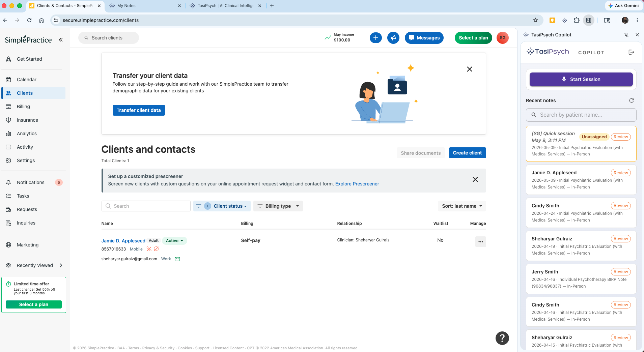This screenshot has width=644, height=352.
Task: Go to the browser home page
Action: click(41, 20)
